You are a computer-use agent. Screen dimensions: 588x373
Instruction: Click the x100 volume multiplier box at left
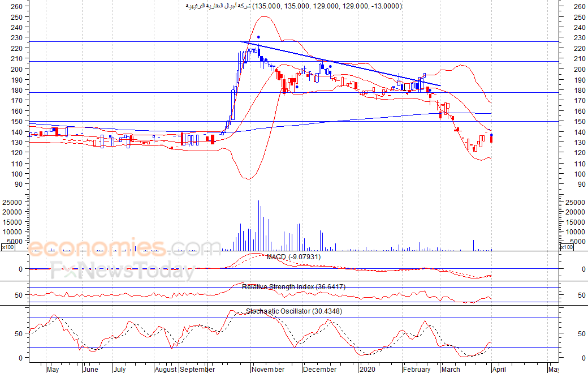click(8, 247)
